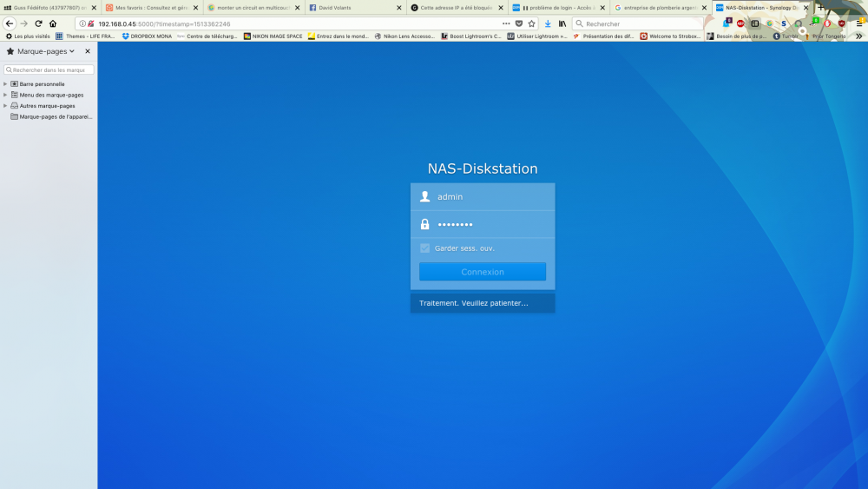Toggle sidebar via toolbar sidebar icon

tap(754, 23)
